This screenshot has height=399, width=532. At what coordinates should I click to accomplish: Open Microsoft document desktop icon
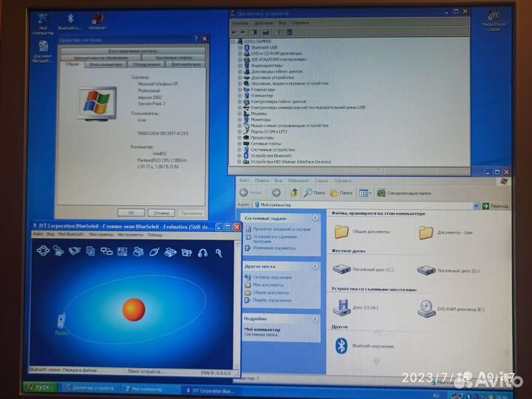[x=43, y=52]
